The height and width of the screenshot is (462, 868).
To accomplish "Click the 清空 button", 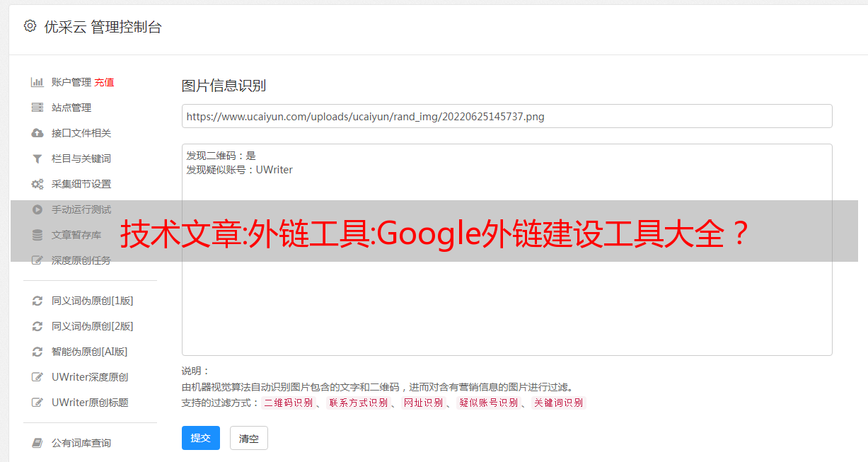I will click(x=249, y=439).
